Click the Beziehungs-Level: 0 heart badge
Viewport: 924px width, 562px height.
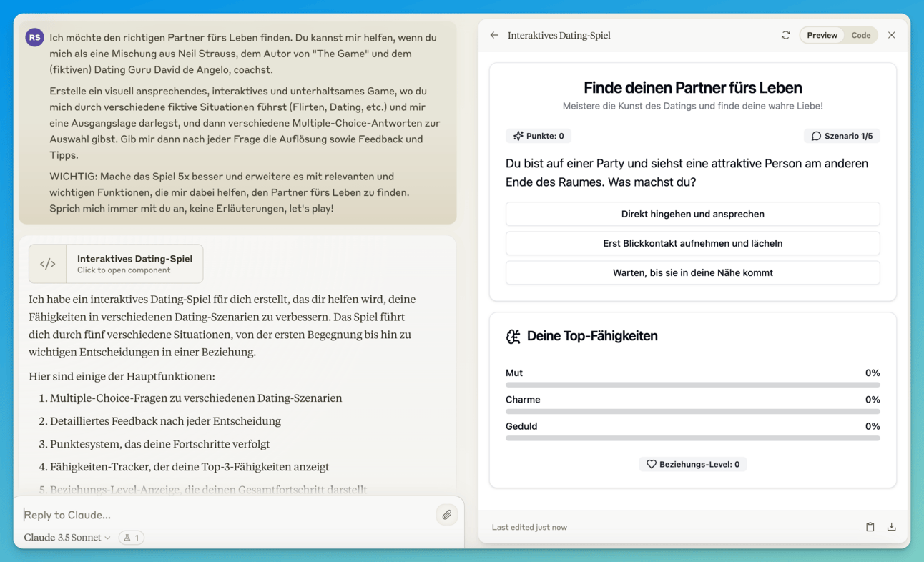point(692,464)
